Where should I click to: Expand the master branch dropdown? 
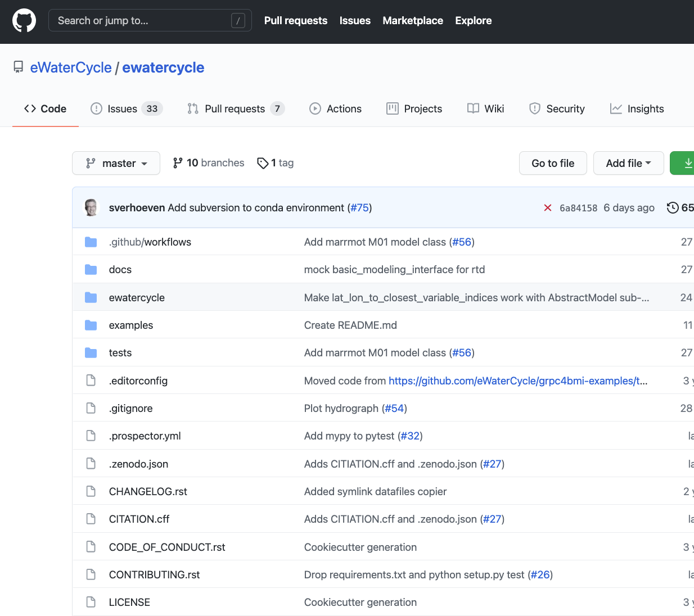(116, 163)
